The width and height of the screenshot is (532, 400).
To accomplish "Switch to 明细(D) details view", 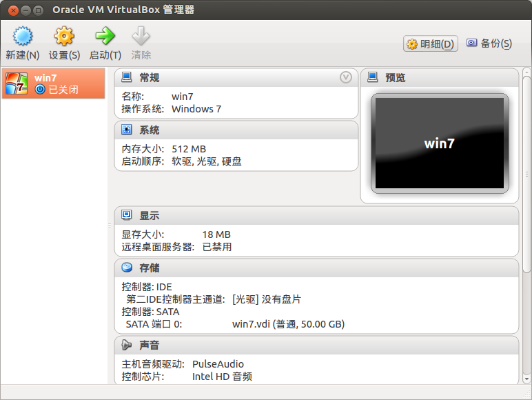I will pyautogui.click(x=431, y=44).
